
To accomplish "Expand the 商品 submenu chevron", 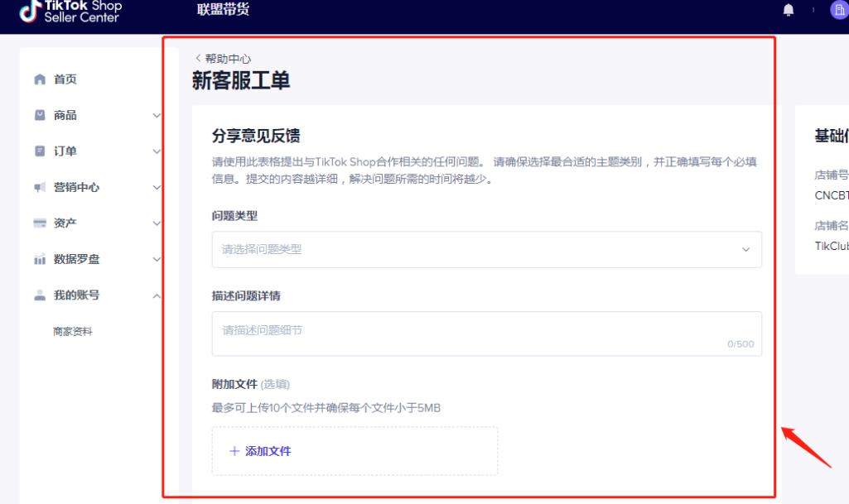I will pyautogui.click(x=157, y=116).
